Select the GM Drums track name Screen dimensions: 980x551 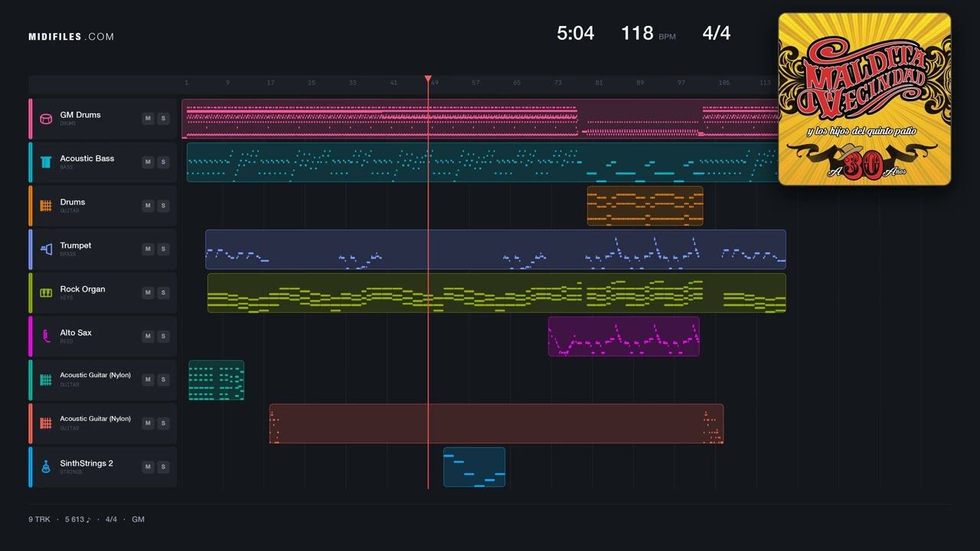(x=80, y=115)
